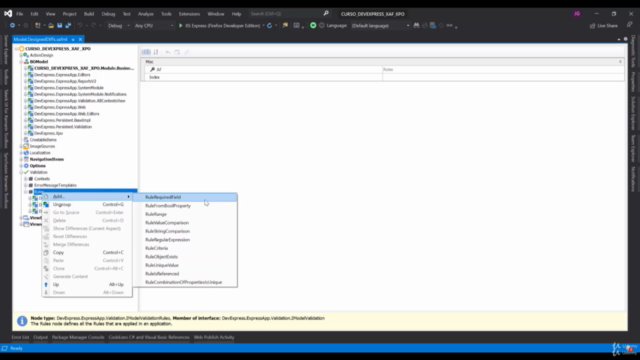This screenshot has width=640, height=360.
Task: Open the Analyze menu
Action: pos(145,14)
